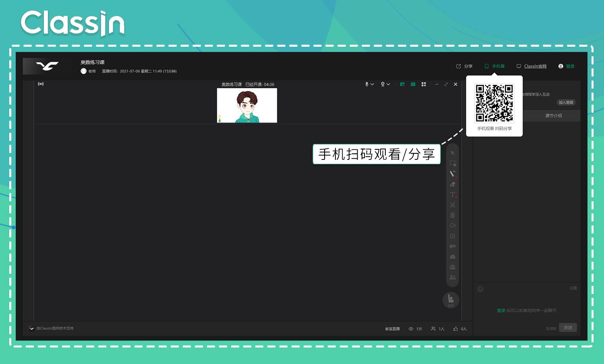604x364 pixels.
Task: Switch to the 课节介绍 tab
Action: pos(554,116)
